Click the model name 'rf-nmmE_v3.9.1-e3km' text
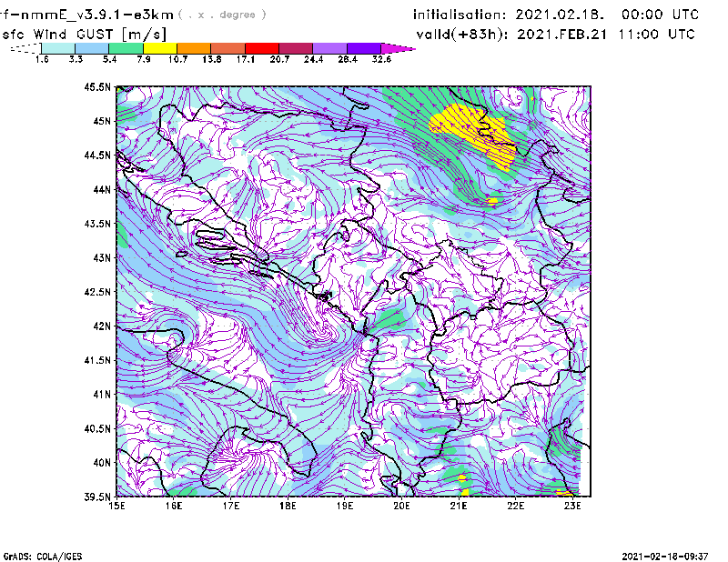 pos(86,15)
